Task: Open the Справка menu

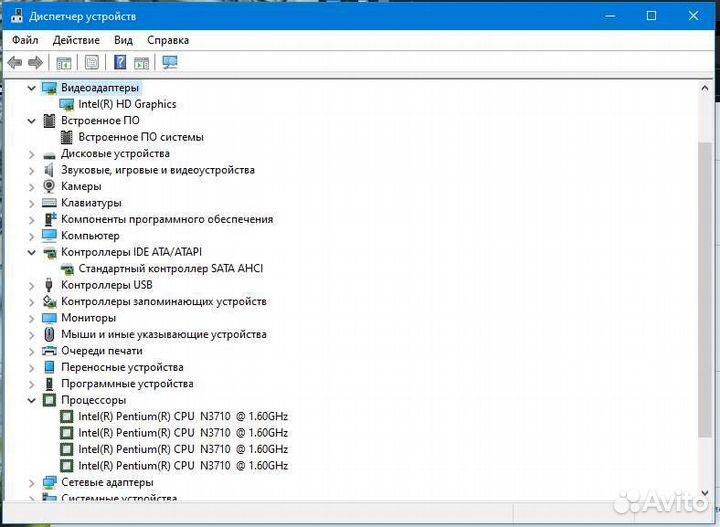Action: pos(167,40)
